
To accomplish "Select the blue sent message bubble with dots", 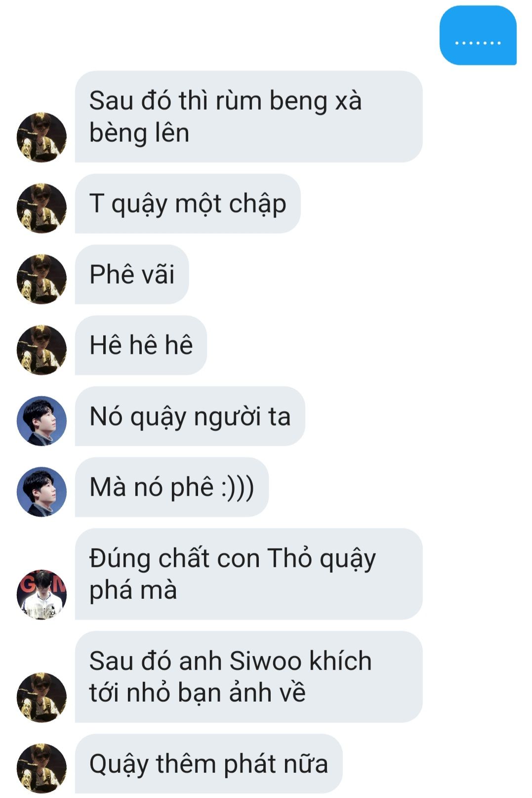I will coord(478,36).
